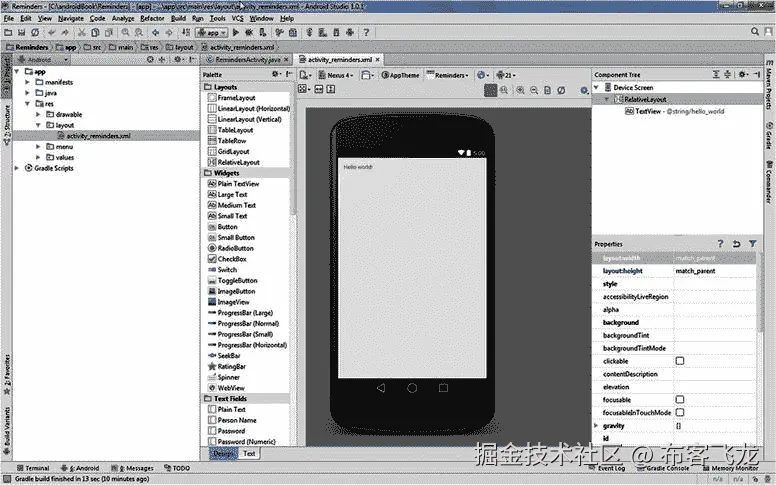This screenshot has height=485, width=776.
Task: Expand Gradle Scripts in project tree
Action: click(x=17, y=168)
